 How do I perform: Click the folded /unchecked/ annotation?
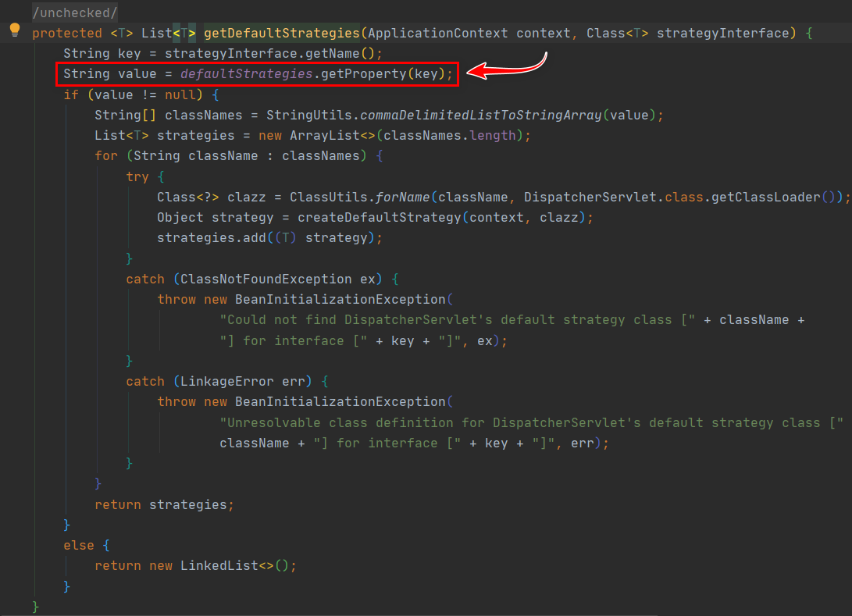[x=74, y=12]
